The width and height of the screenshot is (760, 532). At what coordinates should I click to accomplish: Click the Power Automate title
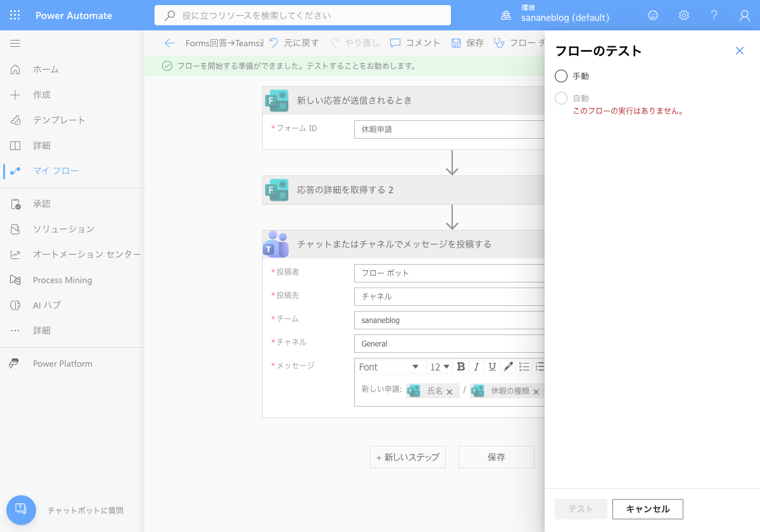(x=74, y=15)
